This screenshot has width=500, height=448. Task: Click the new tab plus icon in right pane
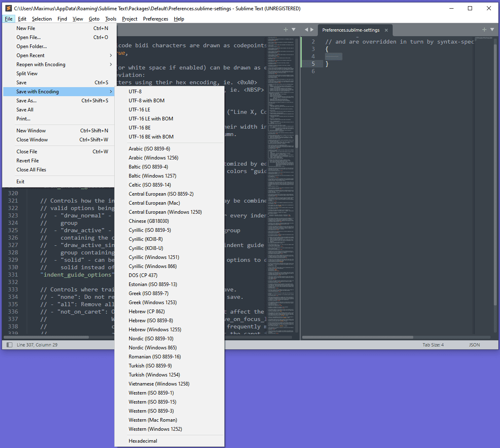[x=484, y=30]
